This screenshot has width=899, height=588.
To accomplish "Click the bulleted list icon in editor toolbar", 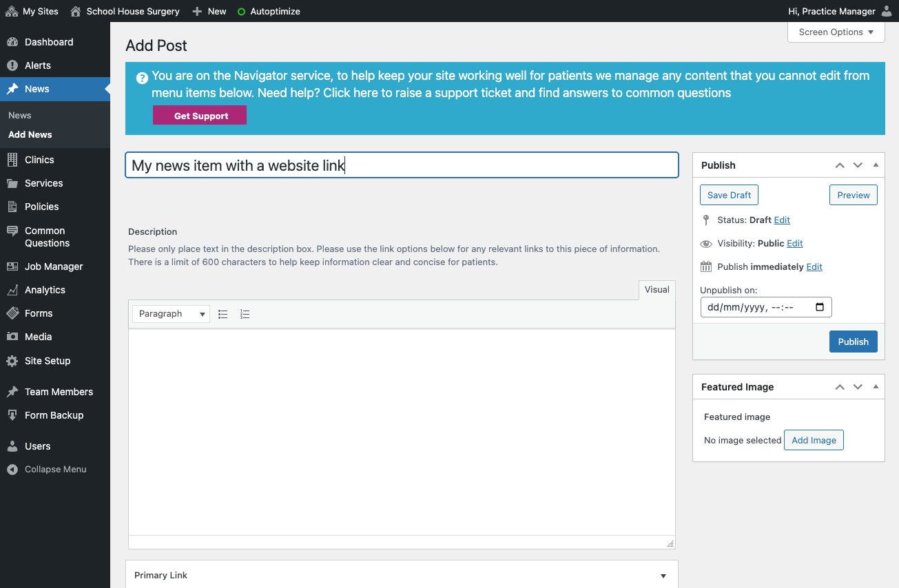I will [x=223, y=314].
